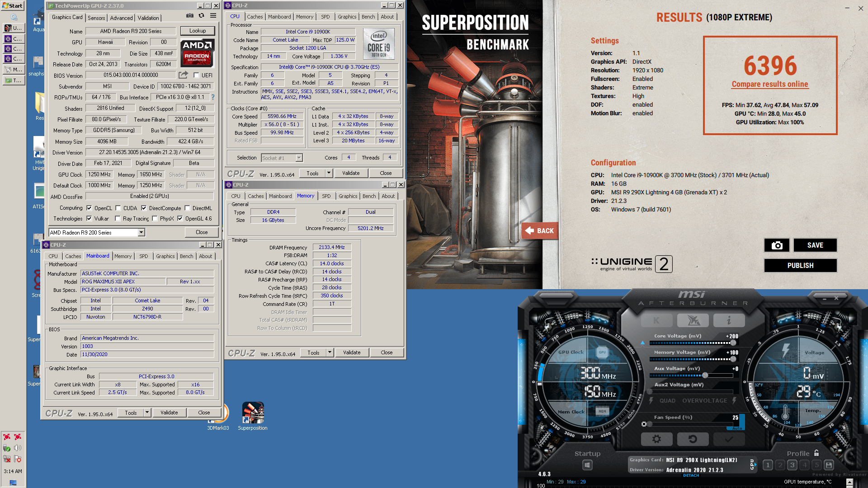Screen dimensions: 868x488
Task: Click the Afterburner save profile floppy icon
Action: (829, 465)
